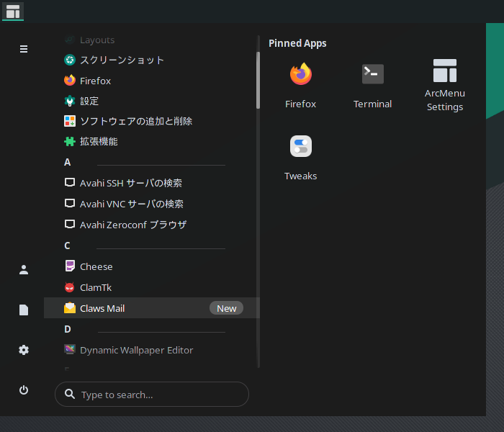Launch the pinned Terminal app
The width and height of the screenshot is (504, 432).
pos(372,86)
